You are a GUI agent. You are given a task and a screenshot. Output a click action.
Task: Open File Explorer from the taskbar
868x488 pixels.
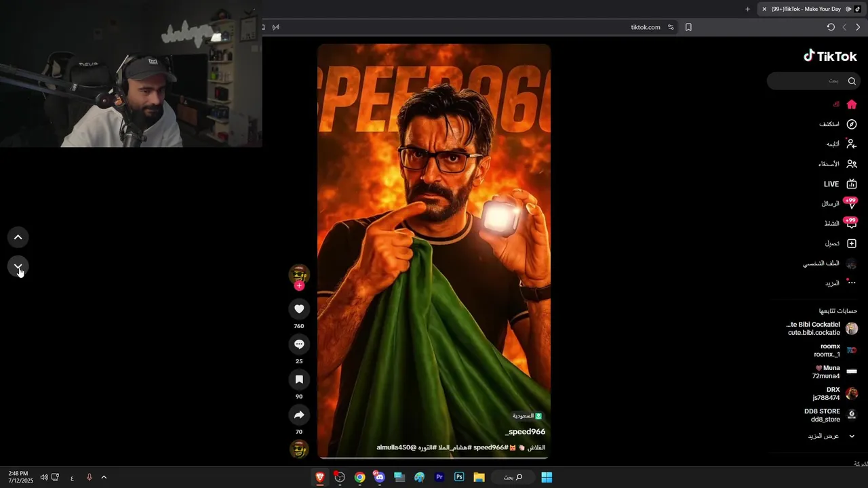coord(479,477)
